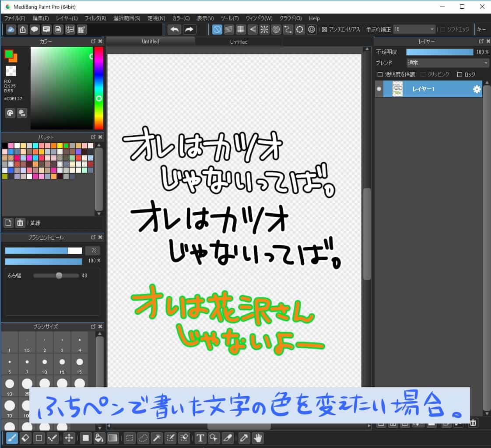The image size is (491, 448).
Task: Float the ブラシコントロール panel
Action: [x=93, y=237]
